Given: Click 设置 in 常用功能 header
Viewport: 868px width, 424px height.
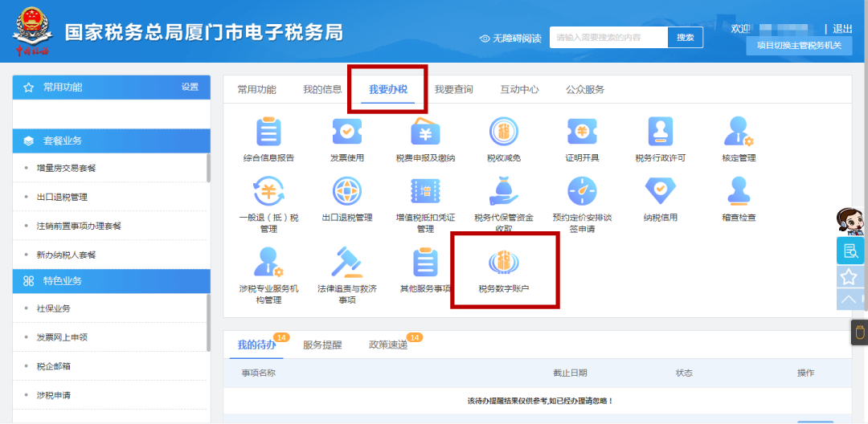Looking at the screenshot, I should (x=190, y=87).
